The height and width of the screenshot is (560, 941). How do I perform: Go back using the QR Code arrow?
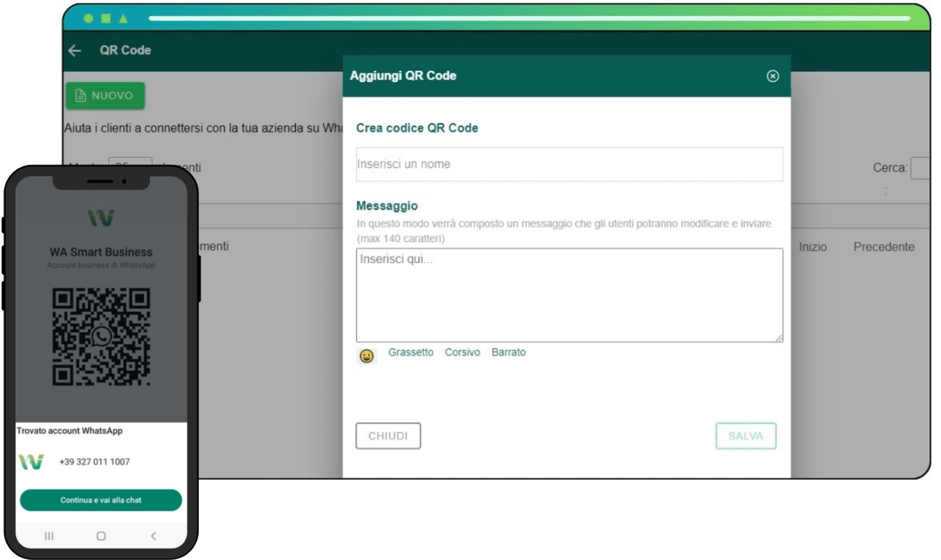coord(74,50)
